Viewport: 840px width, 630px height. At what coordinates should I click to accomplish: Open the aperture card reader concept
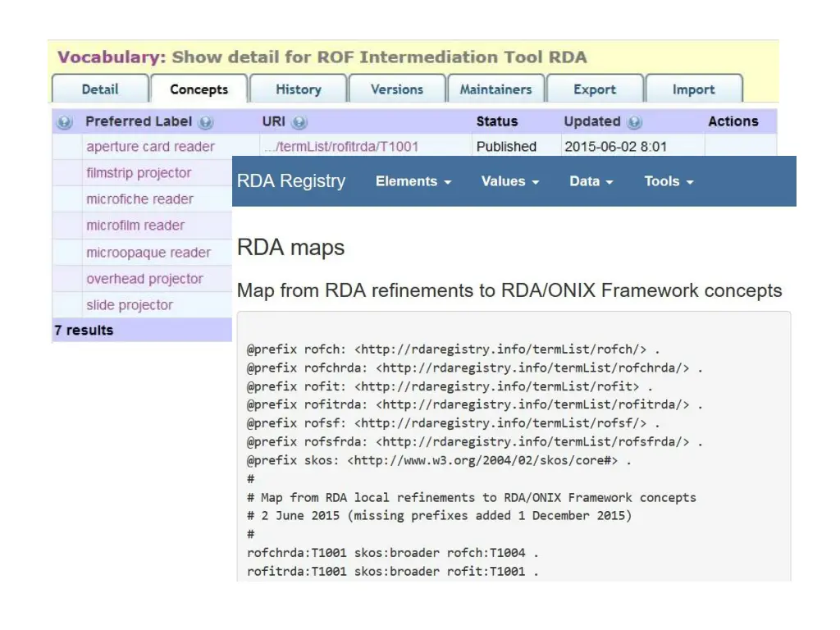click(151, 146)
